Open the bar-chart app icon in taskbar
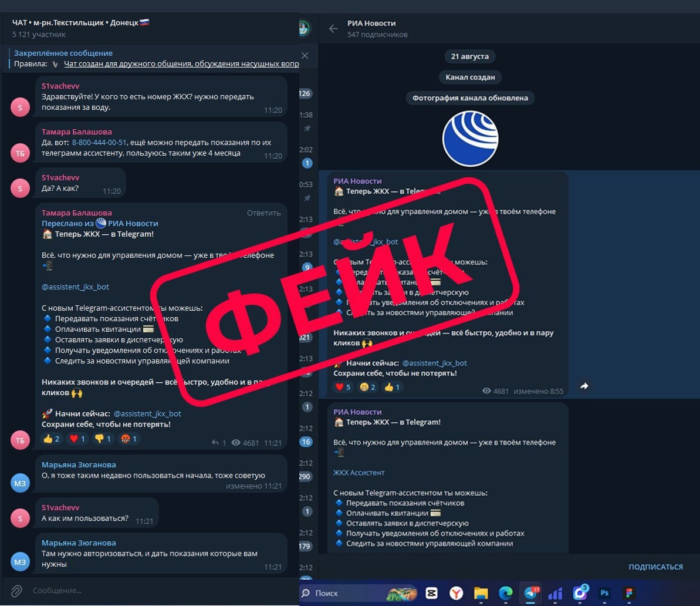This screenshot has width=700, height=606. [x=555, y=594]
